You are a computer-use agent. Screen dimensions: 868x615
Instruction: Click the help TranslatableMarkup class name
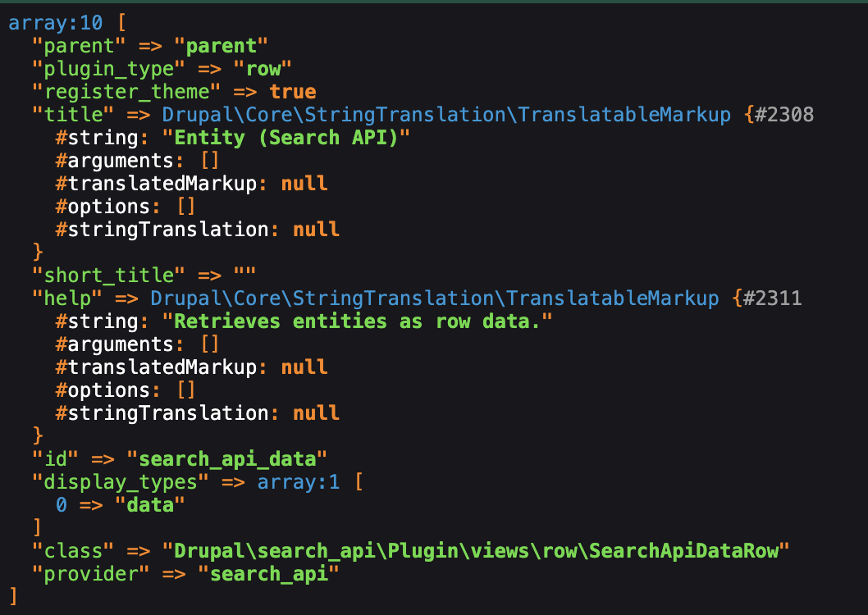tap(434, 298)
